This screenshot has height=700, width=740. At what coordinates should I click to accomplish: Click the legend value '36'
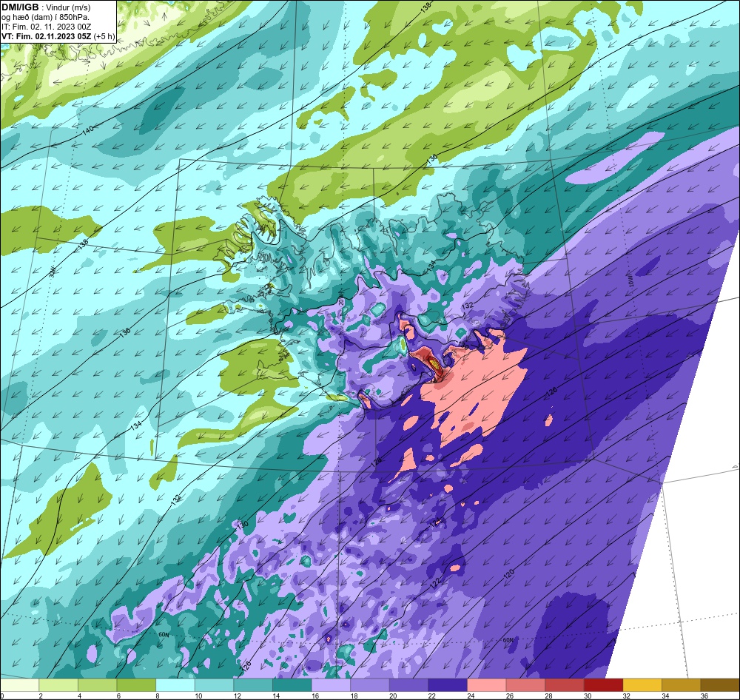click(704, 696)
